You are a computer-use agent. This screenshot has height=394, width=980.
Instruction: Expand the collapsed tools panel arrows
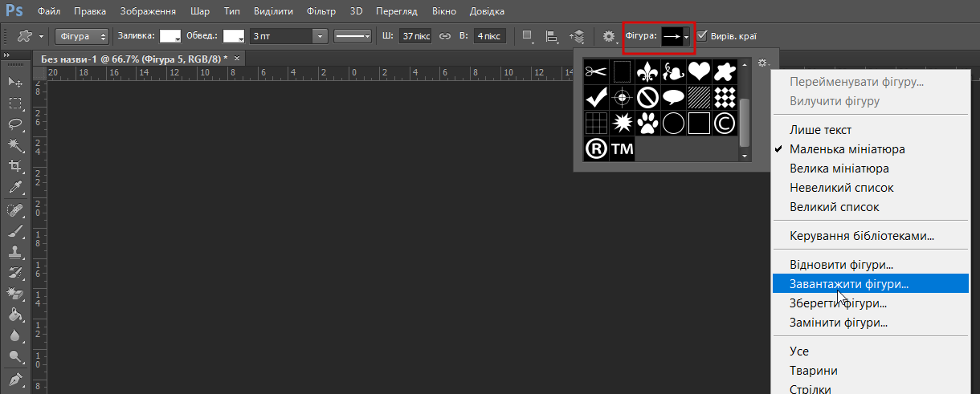[x=6, y=54]
